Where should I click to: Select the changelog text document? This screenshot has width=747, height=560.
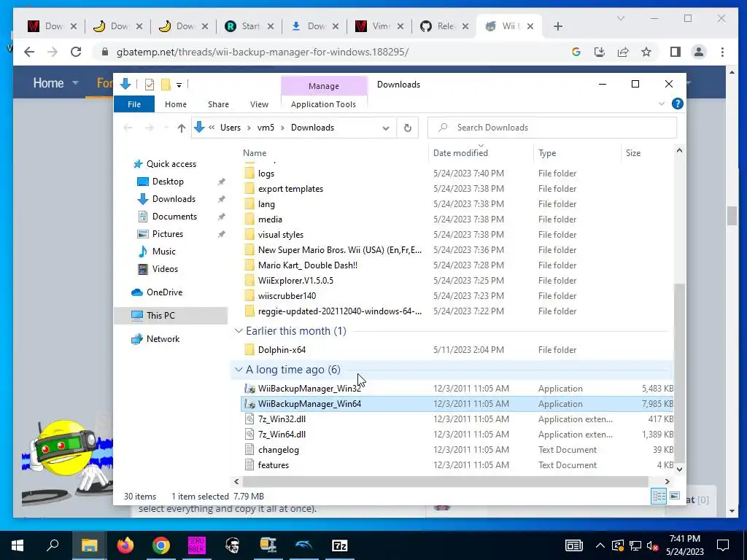pos(278,449)
